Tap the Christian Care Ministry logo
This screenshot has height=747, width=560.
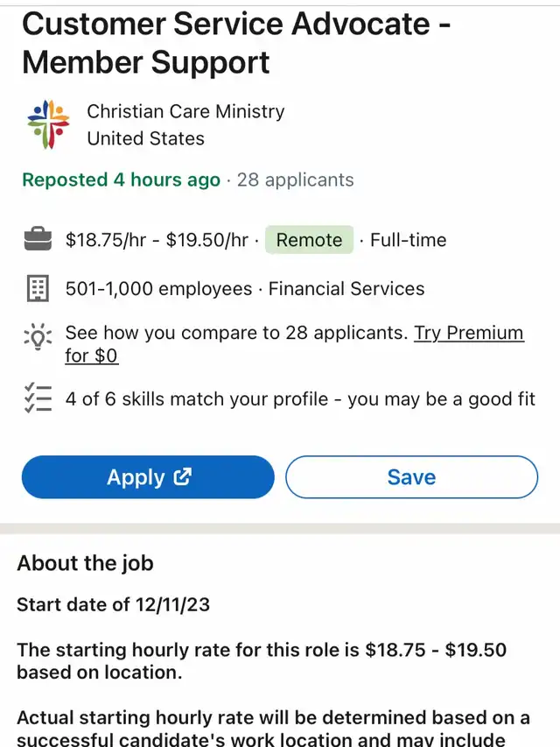pos(48,125)
